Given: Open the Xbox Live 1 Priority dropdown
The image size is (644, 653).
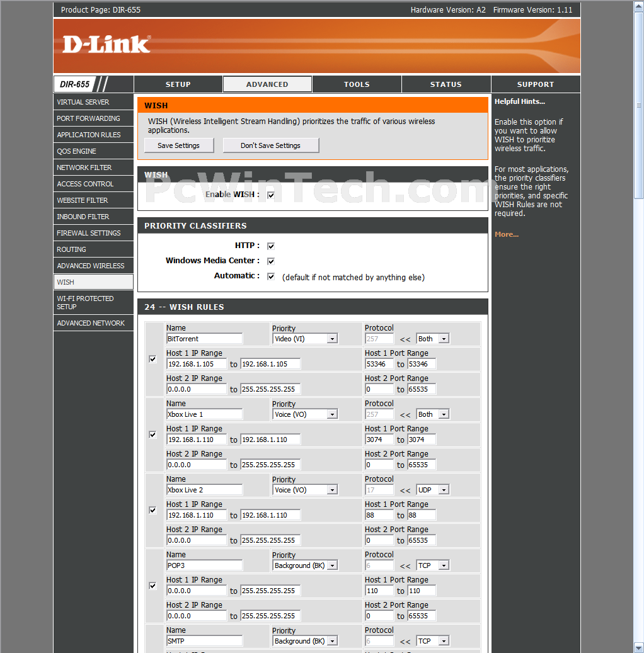Looking at the screenshot, I should (305, 414).
